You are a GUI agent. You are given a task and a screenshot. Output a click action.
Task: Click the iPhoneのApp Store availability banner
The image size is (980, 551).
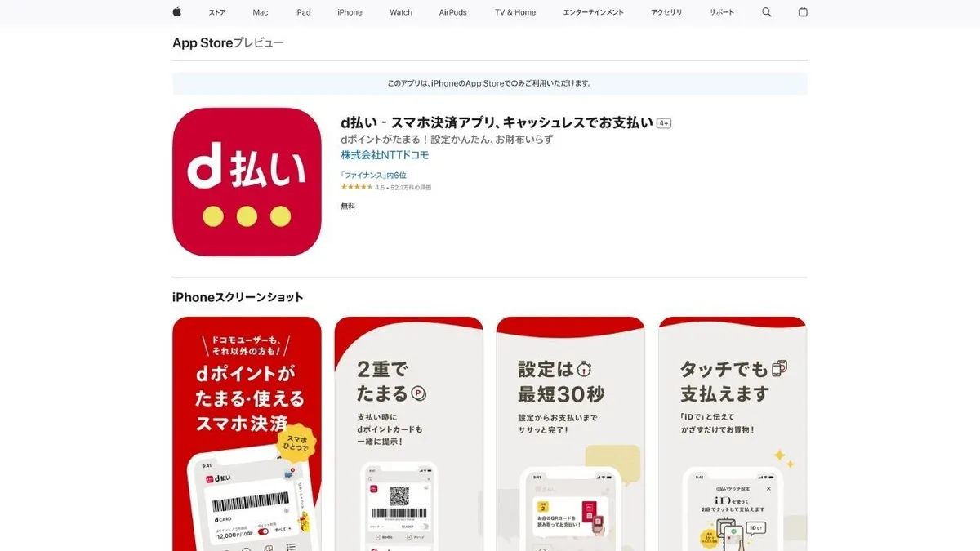pyautogui.click(x=490, y=83)
